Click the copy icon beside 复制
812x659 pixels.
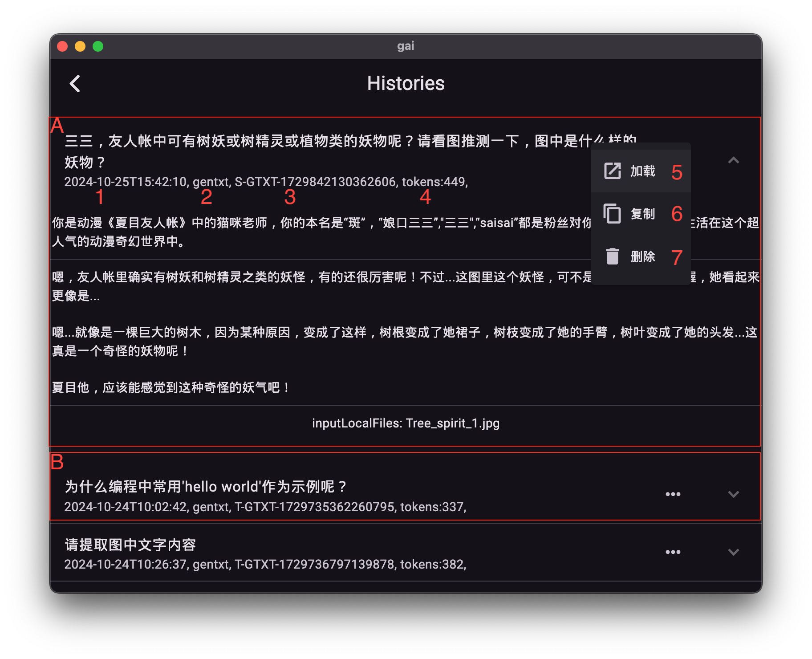[x=612, y=214]
